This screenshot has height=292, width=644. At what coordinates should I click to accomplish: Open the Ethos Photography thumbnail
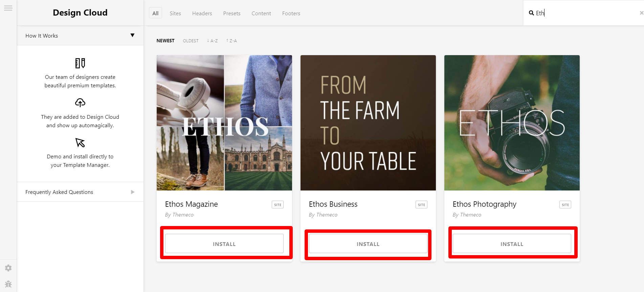click(x=512, y=123)
